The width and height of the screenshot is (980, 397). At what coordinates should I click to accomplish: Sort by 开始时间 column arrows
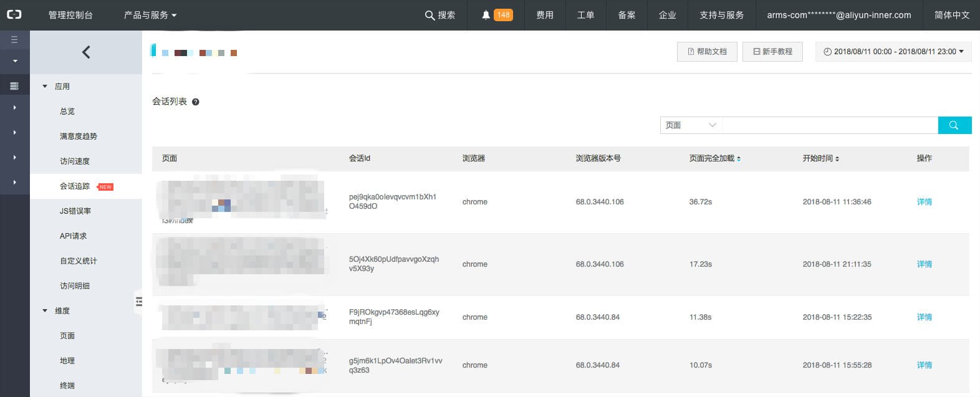coord(837,159)
